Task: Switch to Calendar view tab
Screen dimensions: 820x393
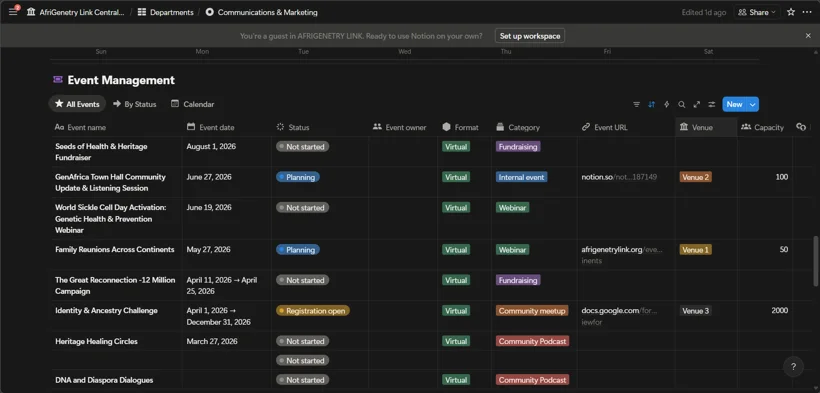Action: click(192, 104)
